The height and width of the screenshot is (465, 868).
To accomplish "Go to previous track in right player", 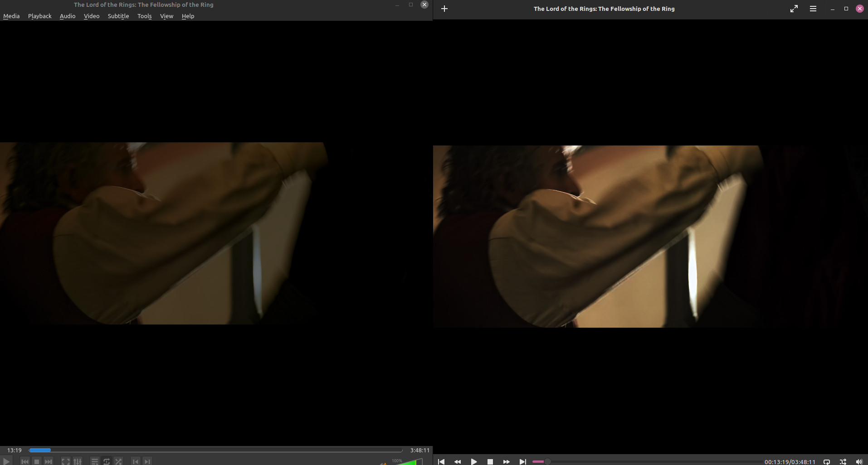I will (x=441, y=461).
